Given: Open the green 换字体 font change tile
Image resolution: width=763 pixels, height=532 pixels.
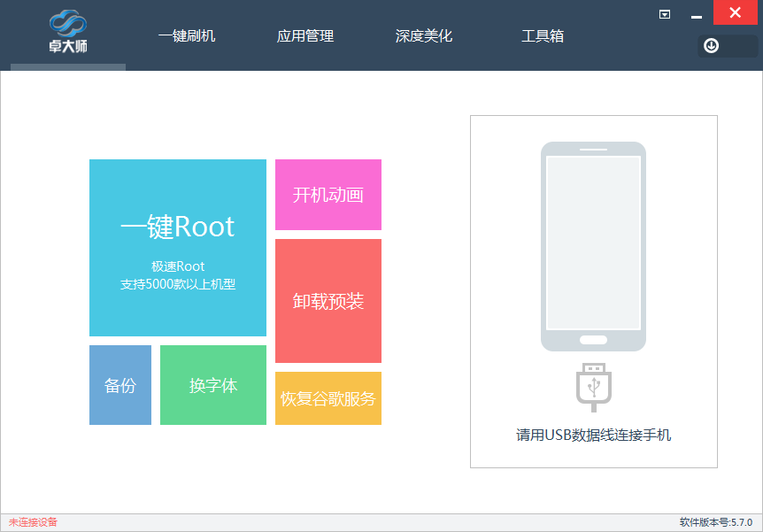Looking at the screenshot, I should coord(212,384).
